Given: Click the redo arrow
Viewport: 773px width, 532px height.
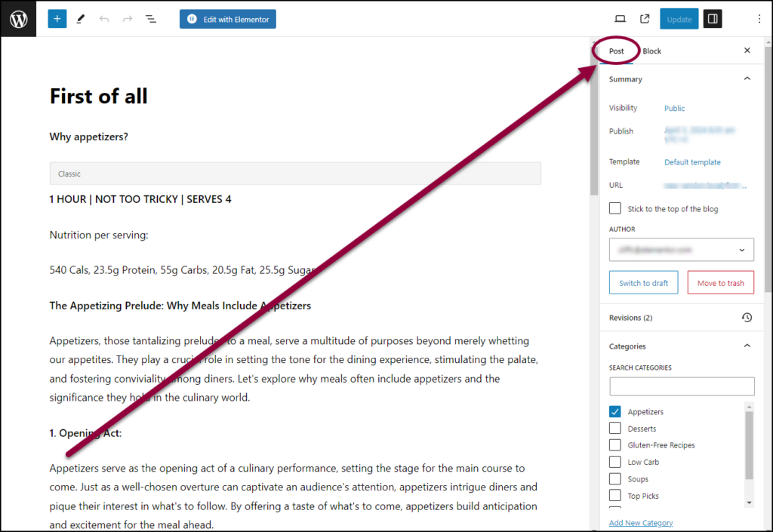Looking at the screenshot, I should (126, 18).
